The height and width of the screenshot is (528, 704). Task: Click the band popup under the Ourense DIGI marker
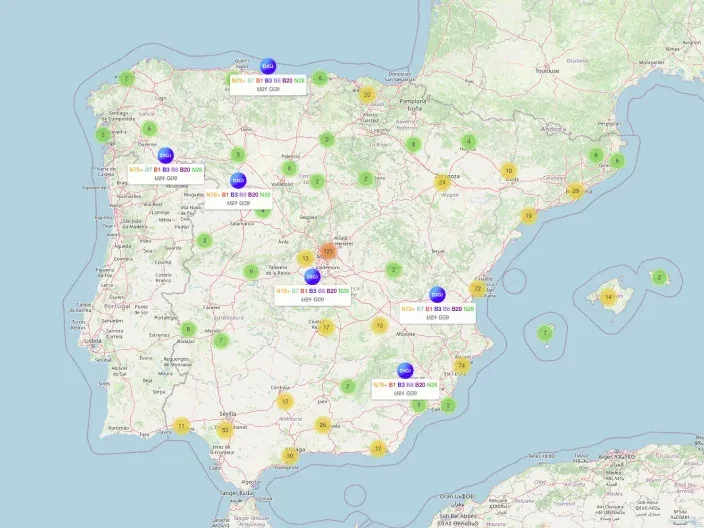(166, 174)
